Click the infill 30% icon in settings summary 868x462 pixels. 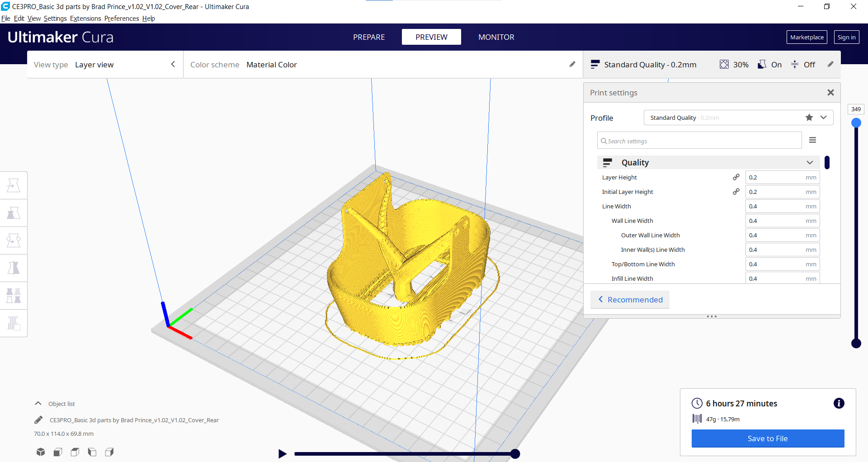tap(724, 64)
